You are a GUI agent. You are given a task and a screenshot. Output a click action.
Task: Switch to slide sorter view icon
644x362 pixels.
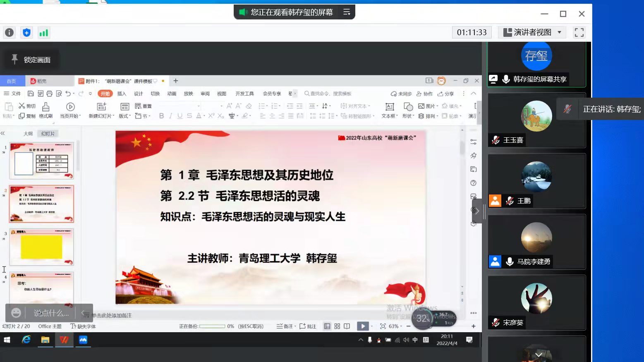[337, 326]
